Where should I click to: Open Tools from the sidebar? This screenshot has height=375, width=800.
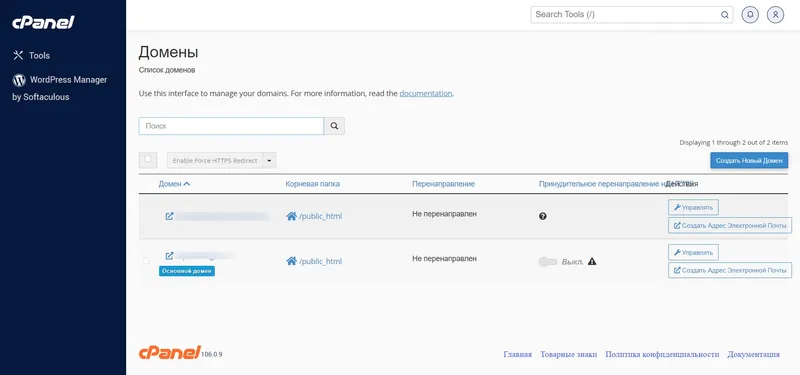tap(32, 55)
